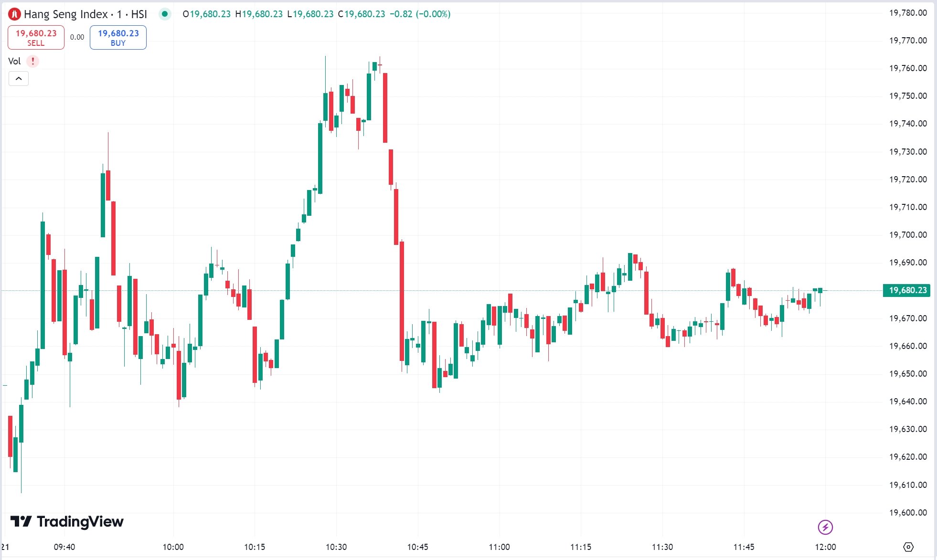This screenshot has height=560, width=937.
Task: Click the volume warning exclamation icon
Action: (32, 61)
